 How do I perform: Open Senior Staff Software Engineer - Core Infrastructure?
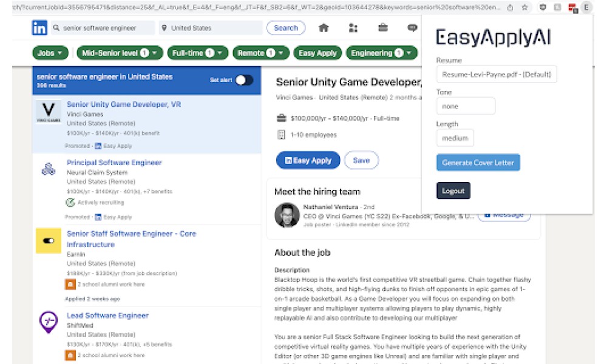pyautogui.click(x=131, y=238)
